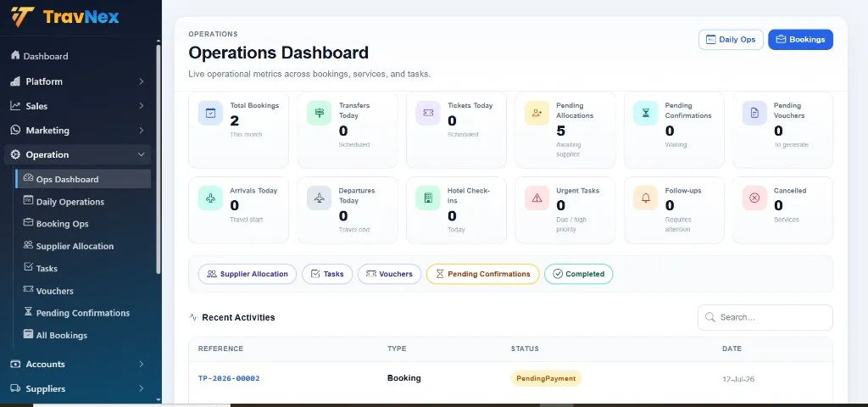Screen dimensions: 868x407
Task: Click the blue Bookings button
Action: click(800, 39)
